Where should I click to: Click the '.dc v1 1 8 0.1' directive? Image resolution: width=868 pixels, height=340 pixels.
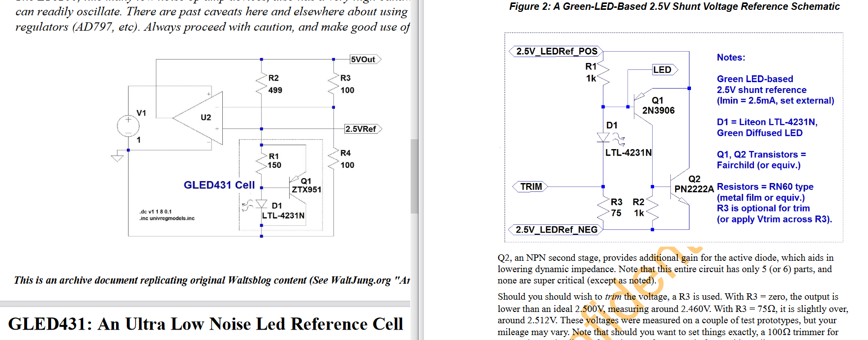155,212
